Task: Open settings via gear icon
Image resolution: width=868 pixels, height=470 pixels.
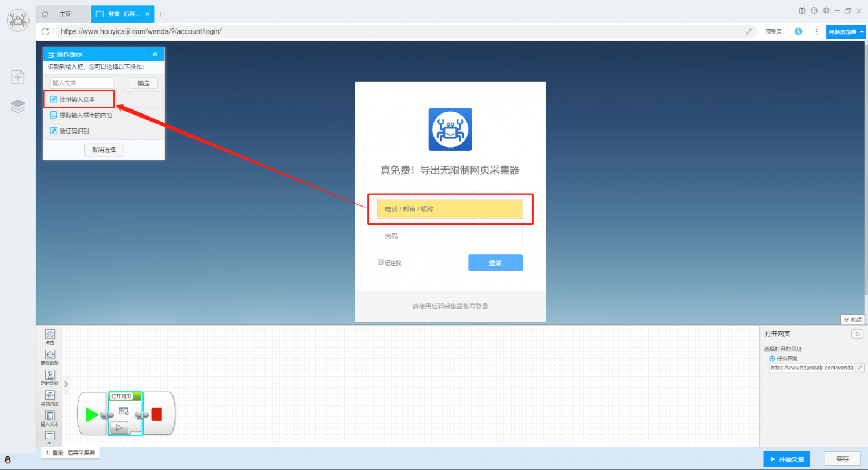Action: click(x=826, y=10)
